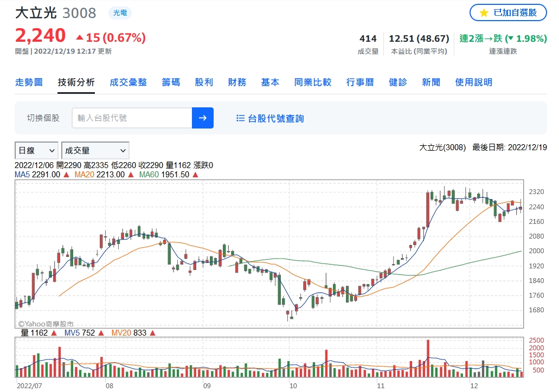This screenshot has height=392, width=559.
Task: Click the 最後日期: 2022/12/19 text
Action: 510,147
